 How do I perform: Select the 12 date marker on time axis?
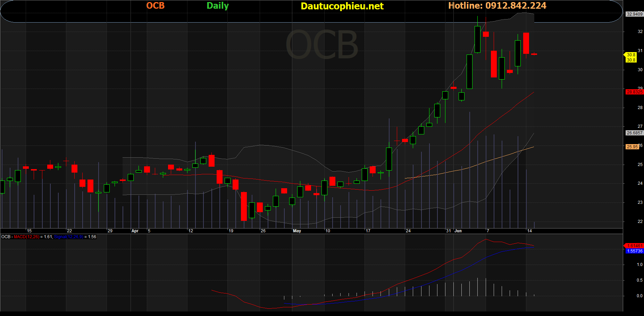coord(191,231)
